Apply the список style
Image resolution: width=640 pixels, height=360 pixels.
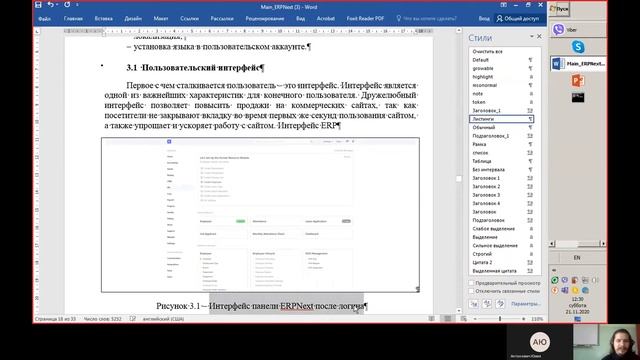tap(501, 153)
